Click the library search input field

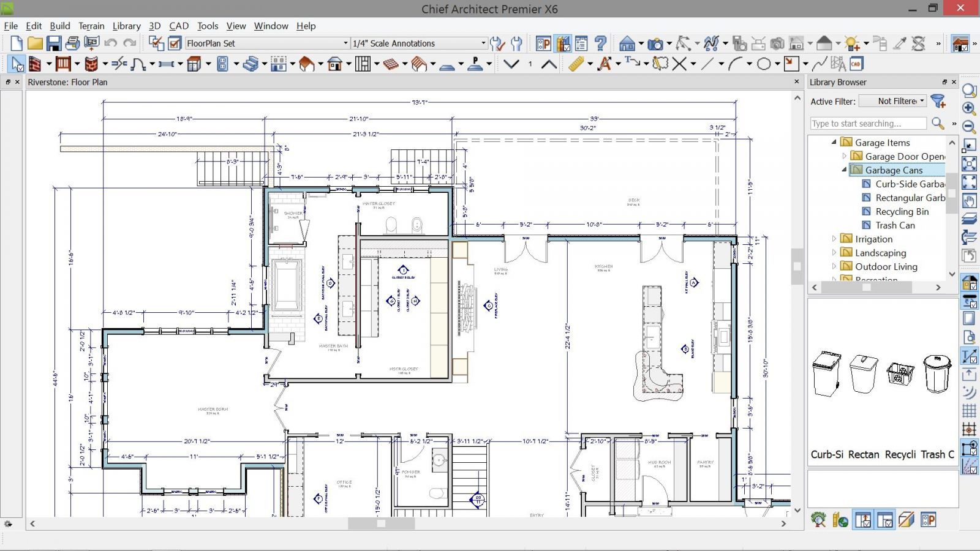[x=868, y=124]
